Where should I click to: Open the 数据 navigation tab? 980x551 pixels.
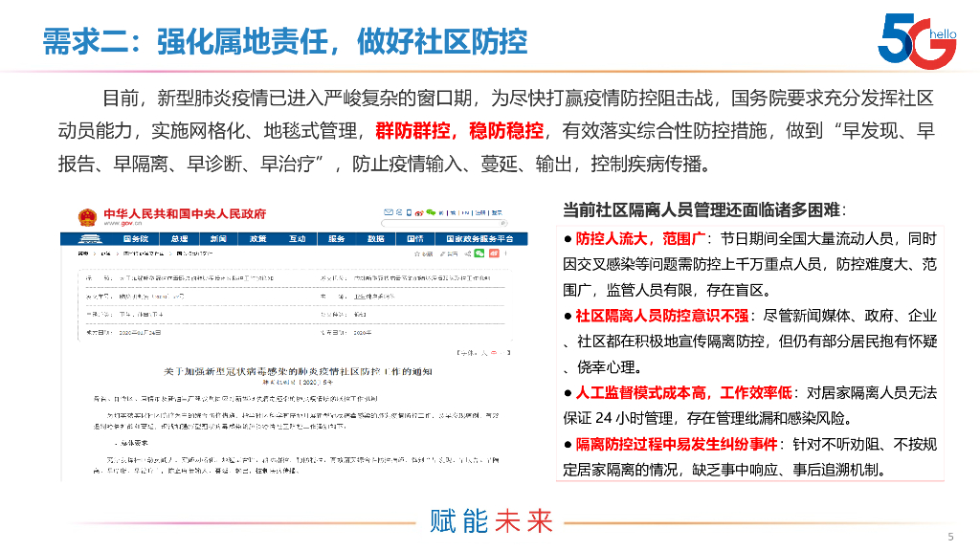375,238
